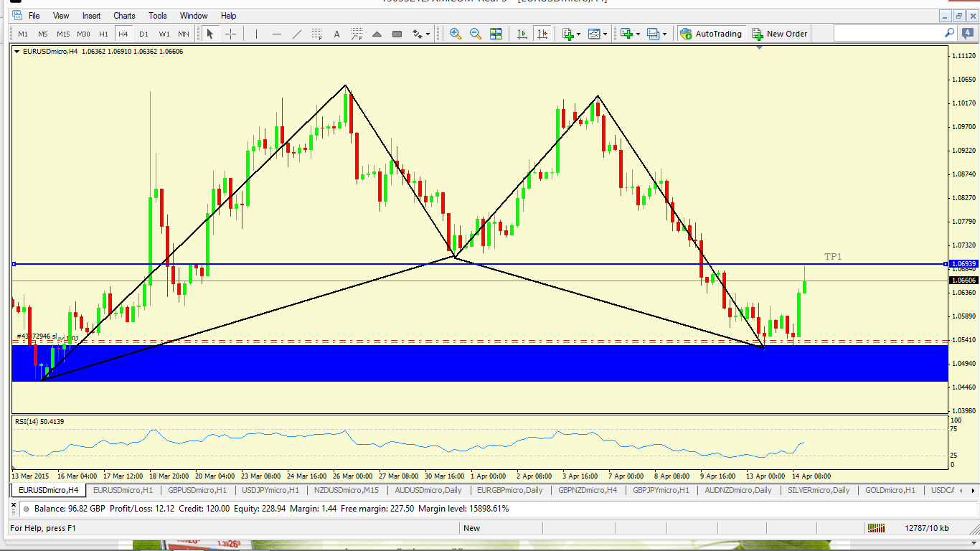Expand the indicators list dropdown
Screen dimensions: 980x551
click(x=571, y=34)
